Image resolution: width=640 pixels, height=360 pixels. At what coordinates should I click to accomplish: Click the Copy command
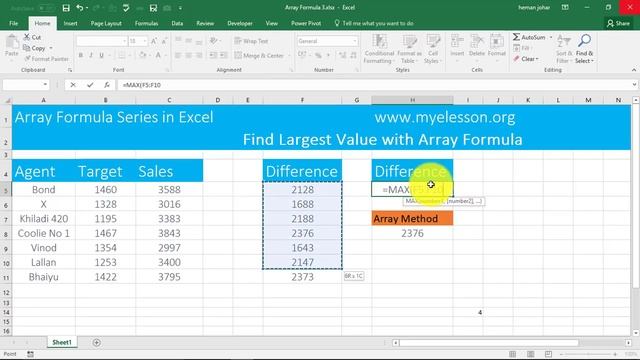coord(34,48)
